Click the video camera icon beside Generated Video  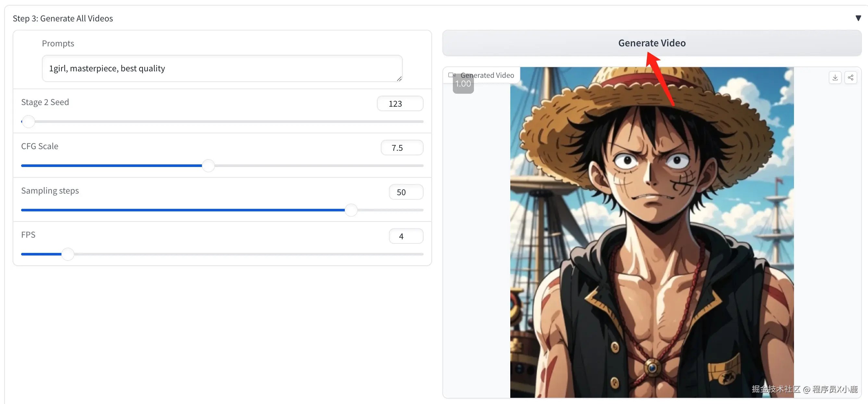tap(452, 75)
